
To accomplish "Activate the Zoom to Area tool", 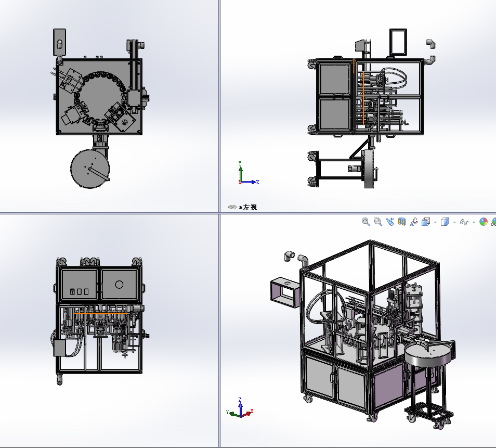I will (x=378, y=222).
